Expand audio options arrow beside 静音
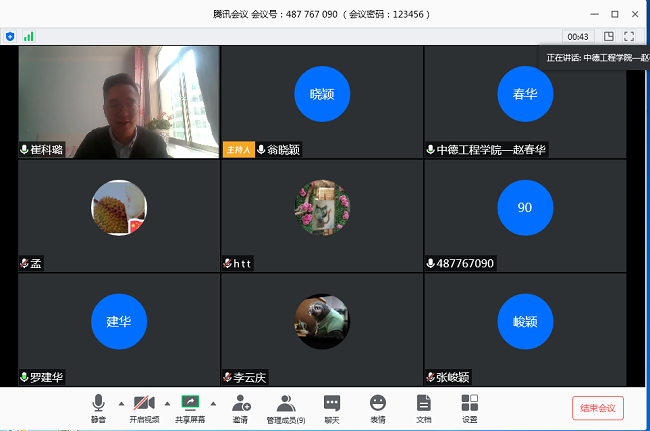Viewport: 650px width, 431px height. tap(121, 403)
